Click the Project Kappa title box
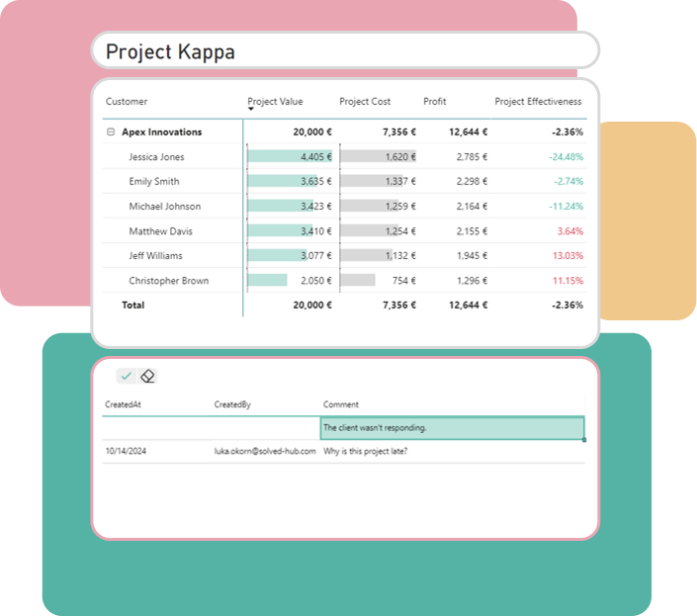697x616 pixels. point(345,51)
